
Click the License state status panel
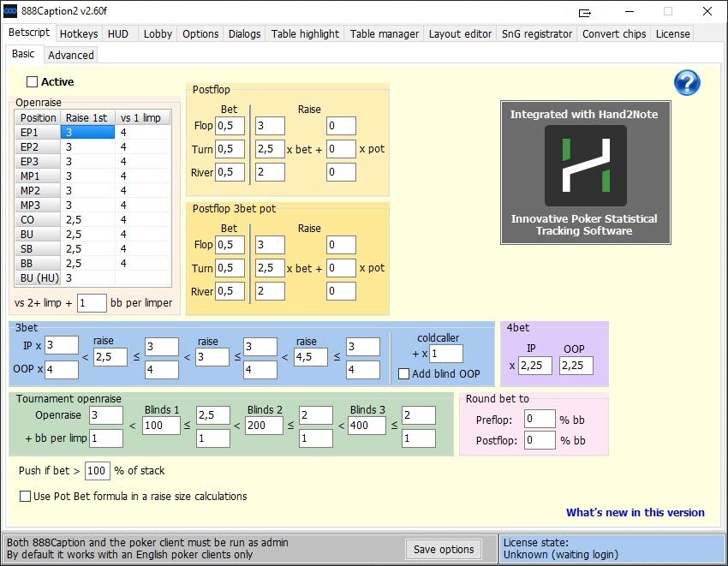pos(612,549)
